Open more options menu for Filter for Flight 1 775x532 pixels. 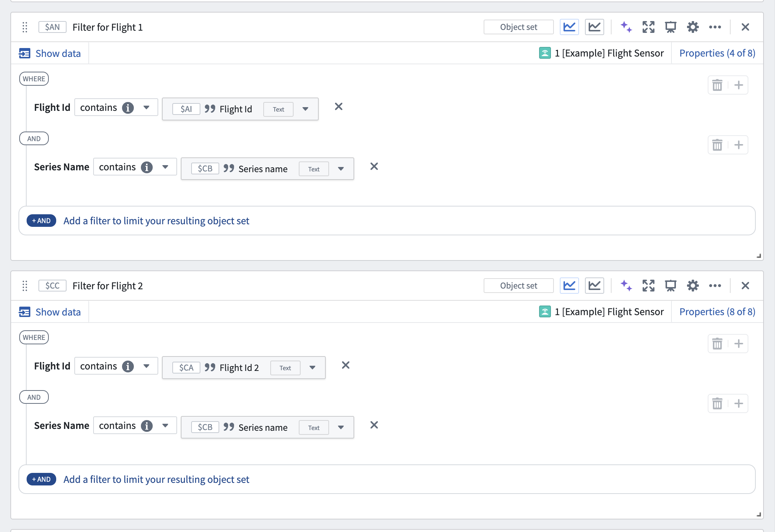[x=715, y=27]
